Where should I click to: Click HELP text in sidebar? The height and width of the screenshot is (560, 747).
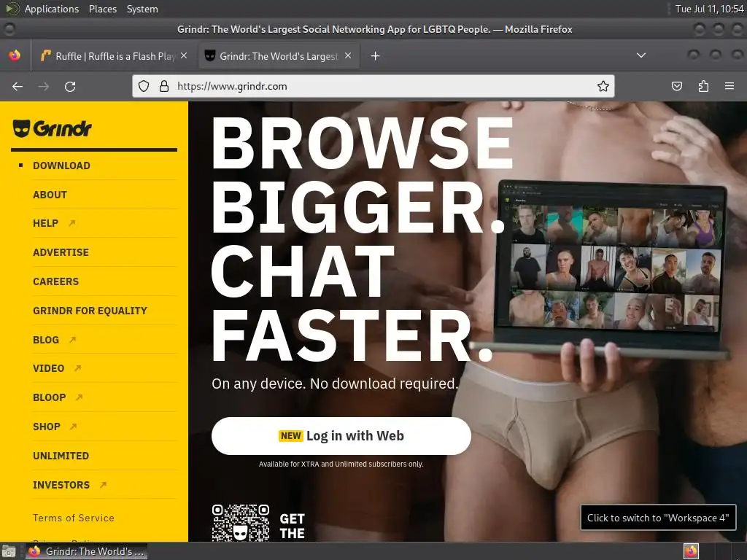pos(46,223)
